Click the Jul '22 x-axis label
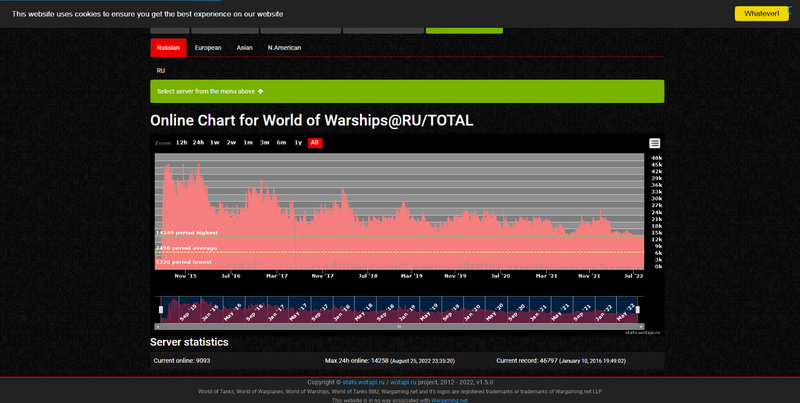This screenshot has width=800, height=403. tap(635, 276)
